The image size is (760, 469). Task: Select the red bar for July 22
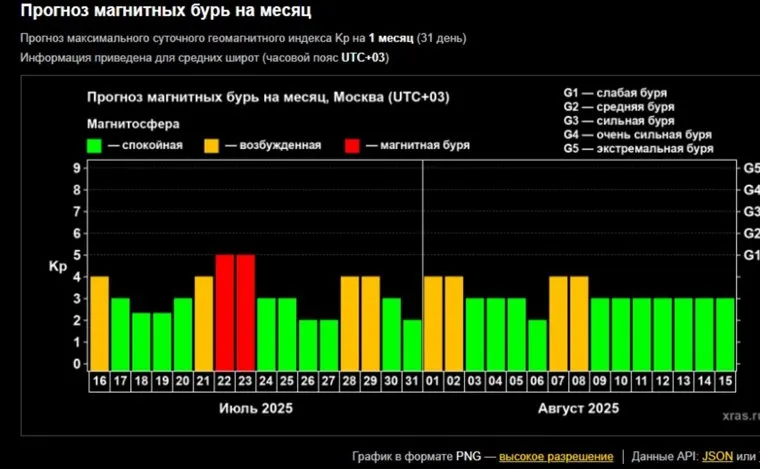click(x=225, y=312)
